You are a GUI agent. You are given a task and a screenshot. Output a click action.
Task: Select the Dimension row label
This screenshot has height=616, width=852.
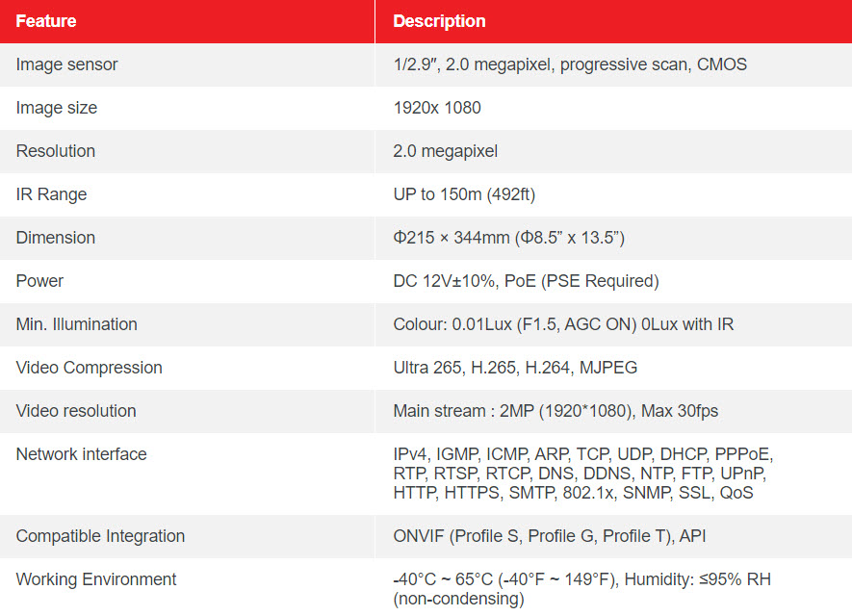click(56, 238)
